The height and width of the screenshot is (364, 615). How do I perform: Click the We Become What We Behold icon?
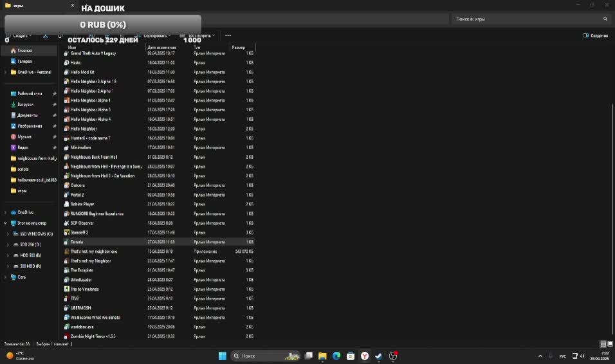pyautogui.click(x=67, y=317)
